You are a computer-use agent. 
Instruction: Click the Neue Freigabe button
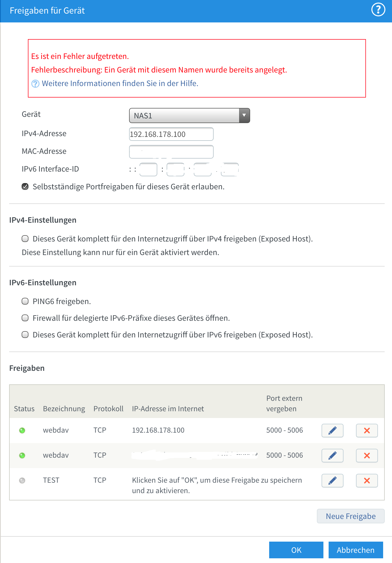[x=351, y=516]
